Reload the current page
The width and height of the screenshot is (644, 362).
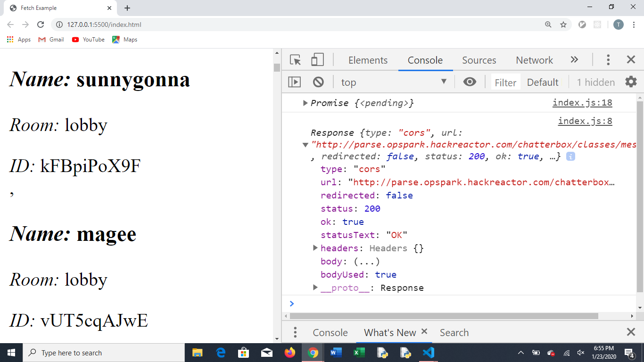point(41,25)
